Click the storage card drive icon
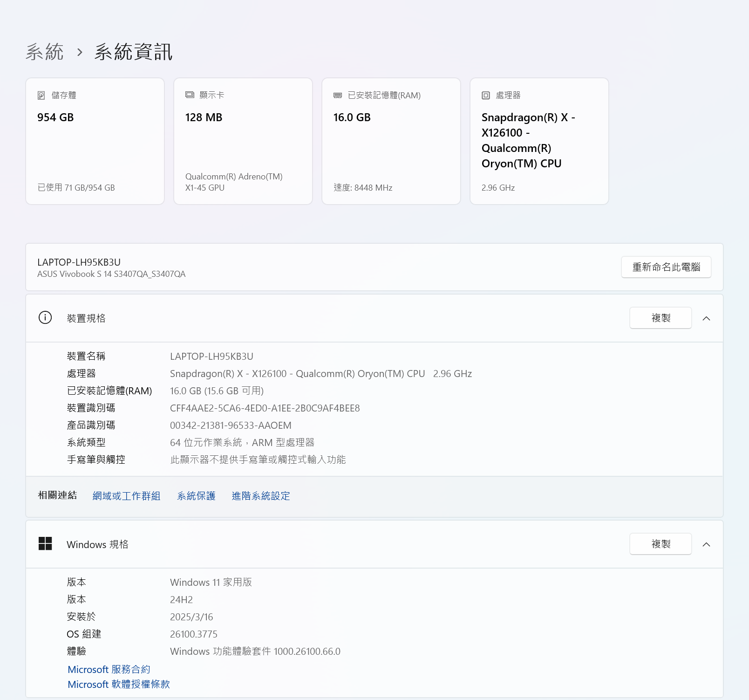 click(41, 95)
